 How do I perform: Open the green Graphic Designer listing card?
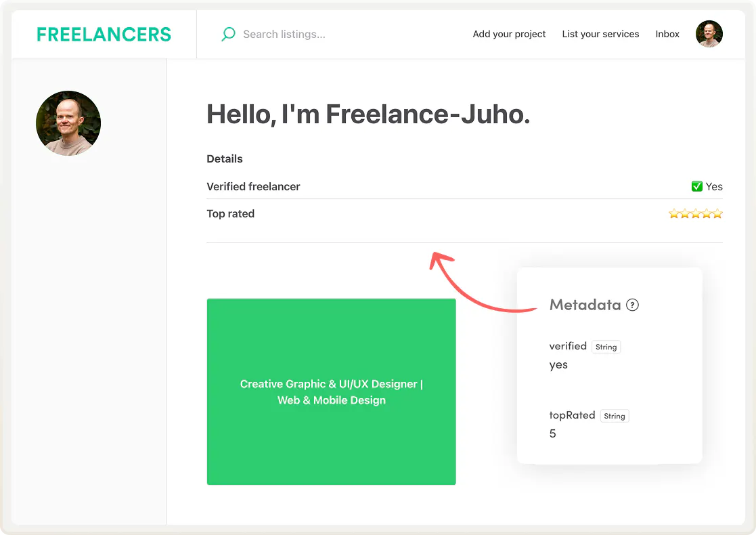[331, 391]
